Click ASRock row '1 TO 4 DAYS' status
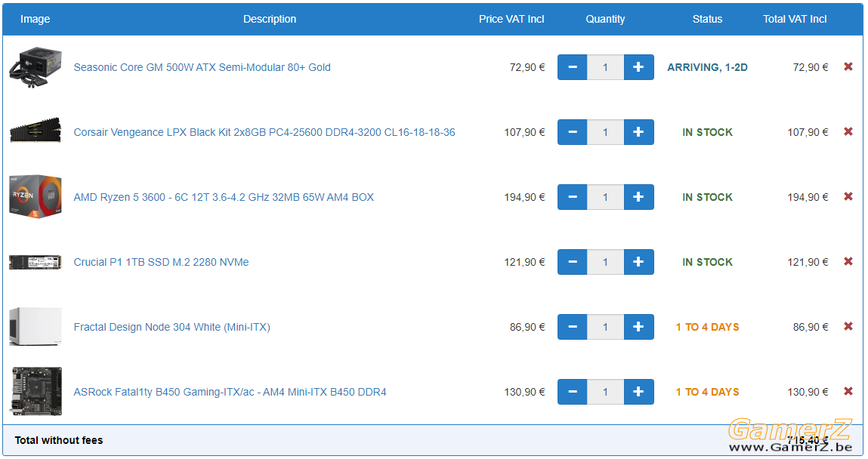 (x=707, y=392)
